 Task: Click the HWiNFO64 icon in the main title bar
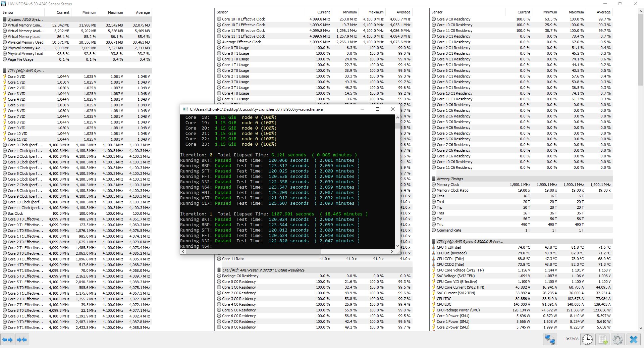tap(3, 4)
